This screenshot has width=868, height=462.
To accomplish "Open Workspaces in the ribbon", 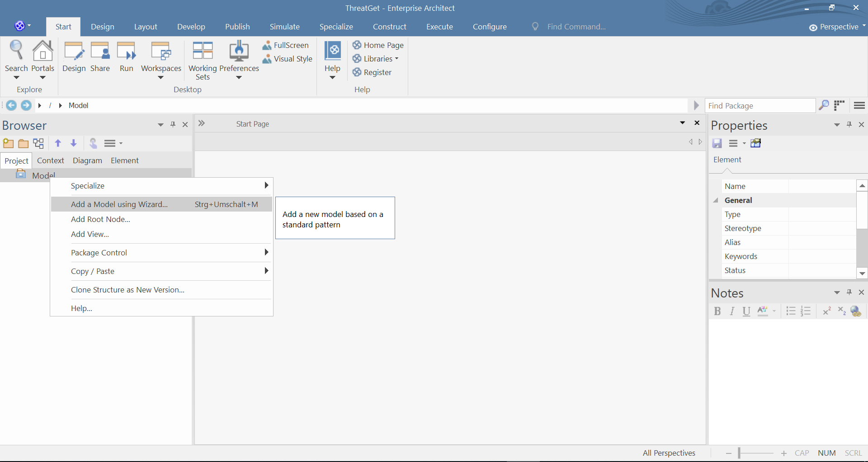I will click(161, 60).
